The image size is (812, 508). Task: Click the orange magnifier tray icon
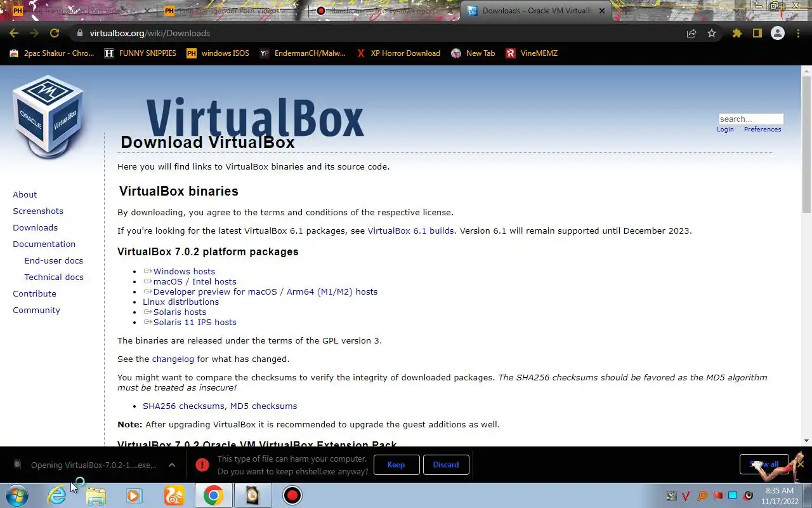pyautogui.click(x=702, y=495)
